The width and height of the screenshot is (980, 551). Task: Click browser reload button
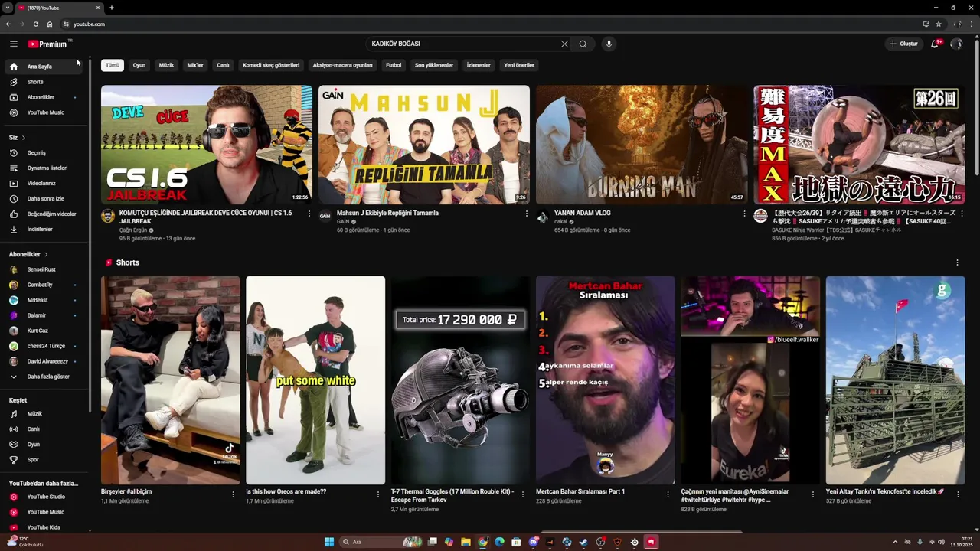pos(34,24)
